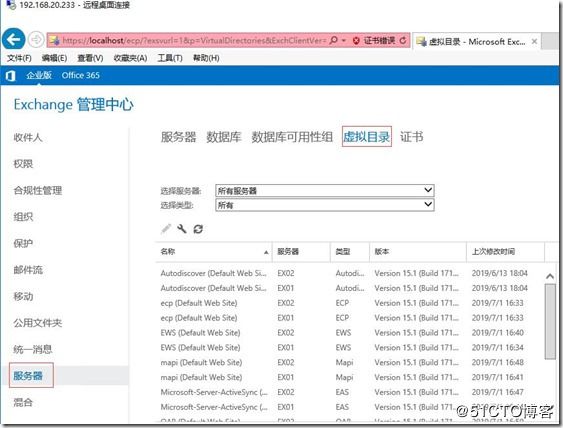Select Microsoft-Server-ActiveSync EX01 row
The width and height of the screenshot is (563, 428).
pos(349,407)
